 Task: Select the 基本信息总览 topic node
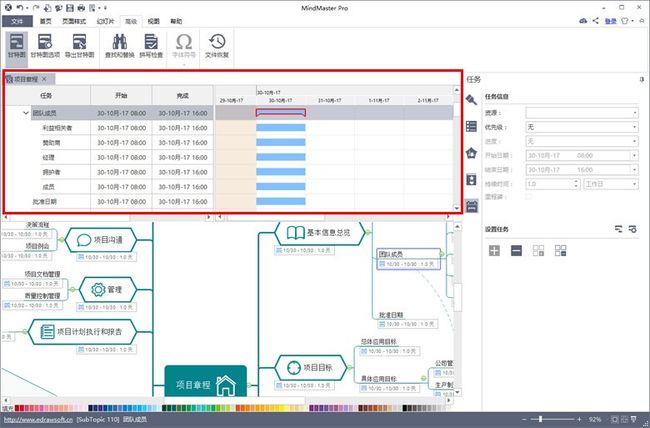[320, 233]
